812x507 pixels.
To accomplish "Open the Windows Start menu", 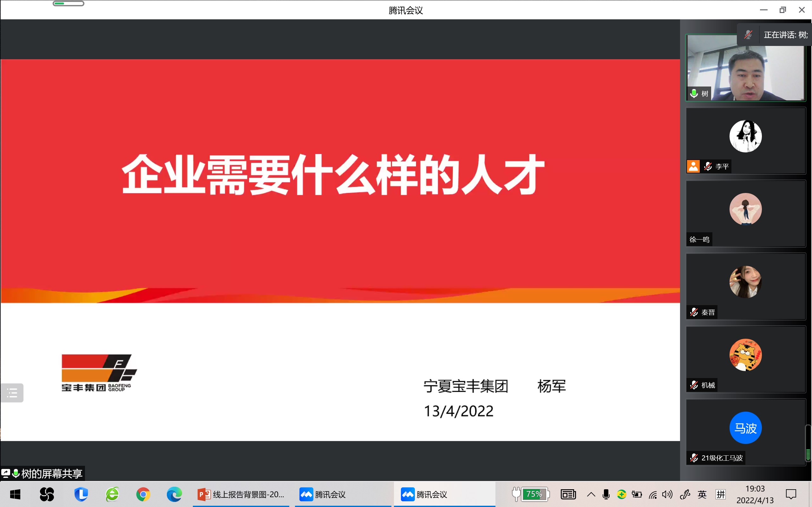I will (x=15, y=494).
